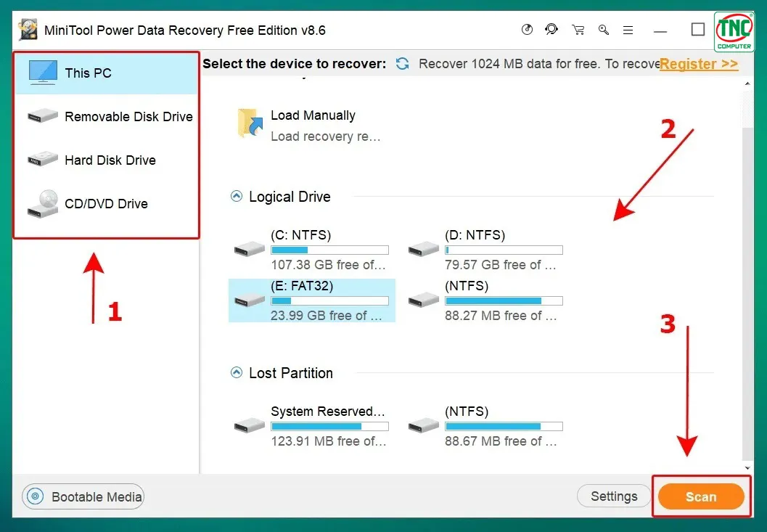Click the scroll down arrow of drive list
Screen dimensions: 767x532
[x=747, y=468]
